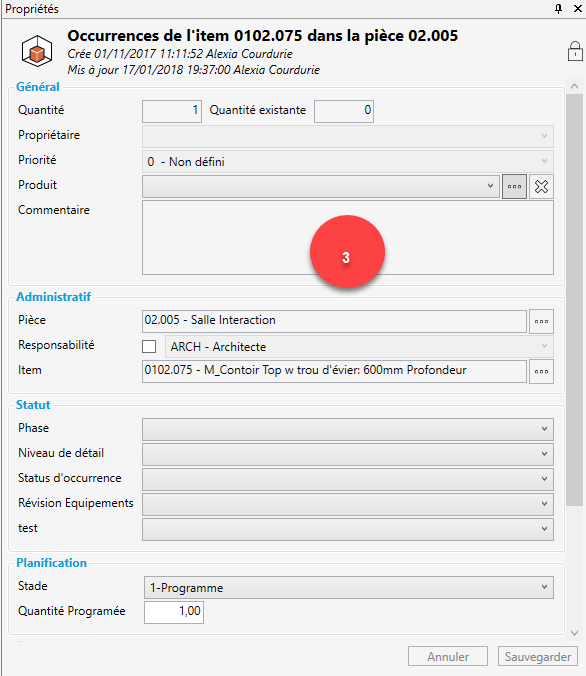
Task: Click the scrollbar down arrow
Action: 574,633
